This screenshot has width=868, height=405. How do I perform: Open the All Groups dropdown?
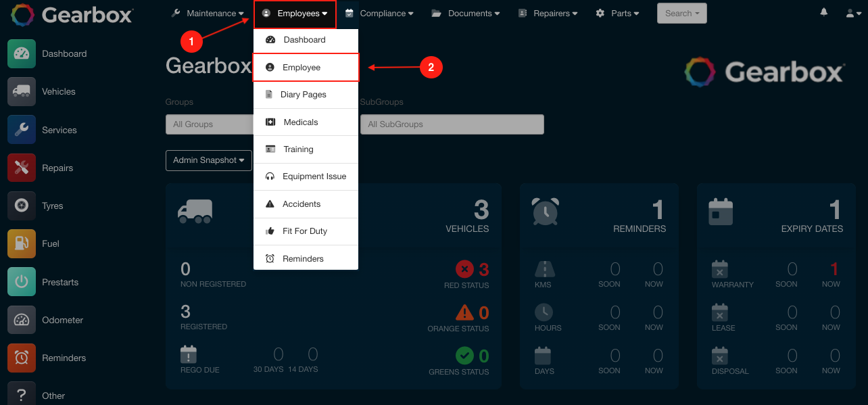(x=210, y=124)
